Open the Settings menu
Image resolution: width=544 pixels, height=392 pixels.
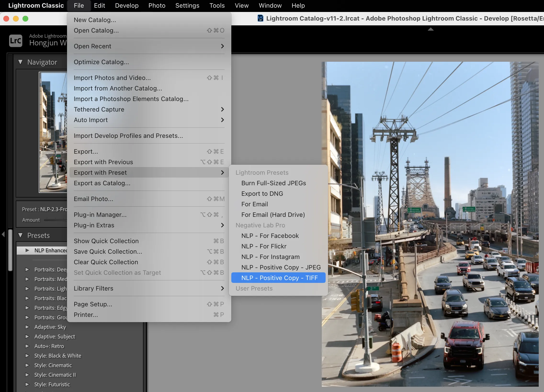pos(187,6)
